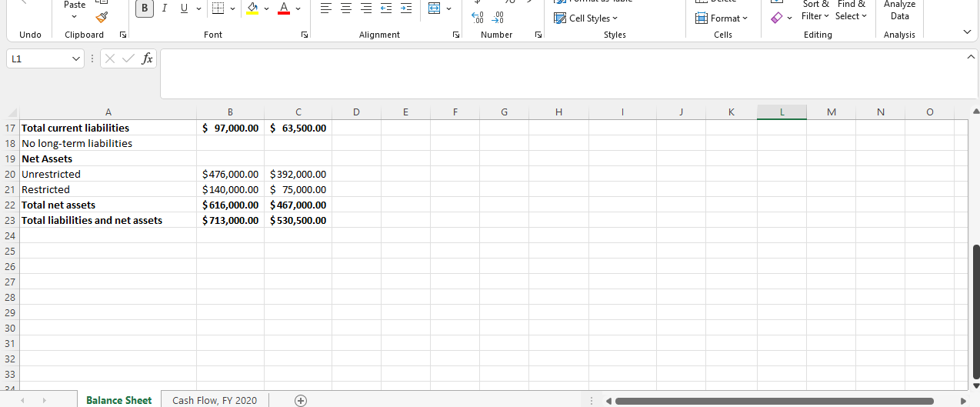Select column B header
Screen dimensions: 980x407
click(230, 112)
